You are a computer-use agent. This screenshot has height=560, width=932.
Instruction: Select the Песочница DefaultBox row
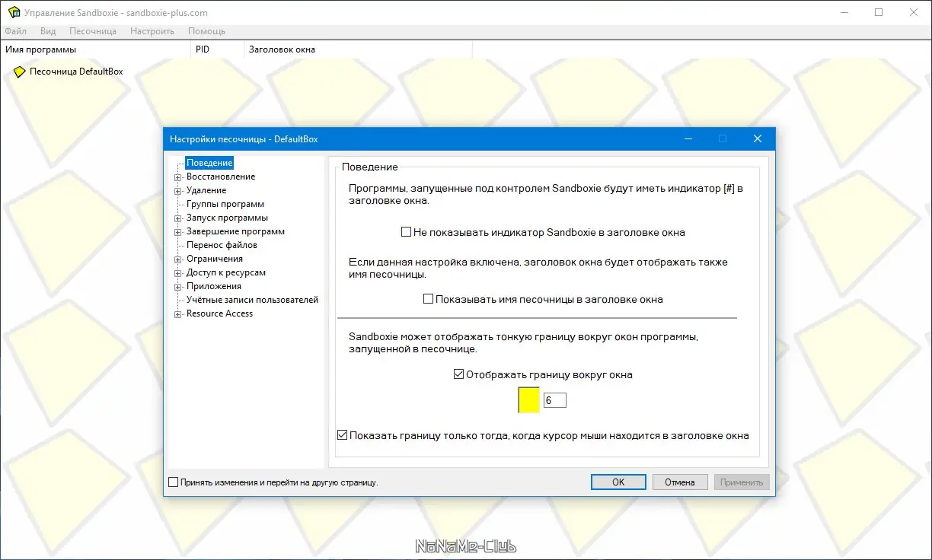coord(76,72)
